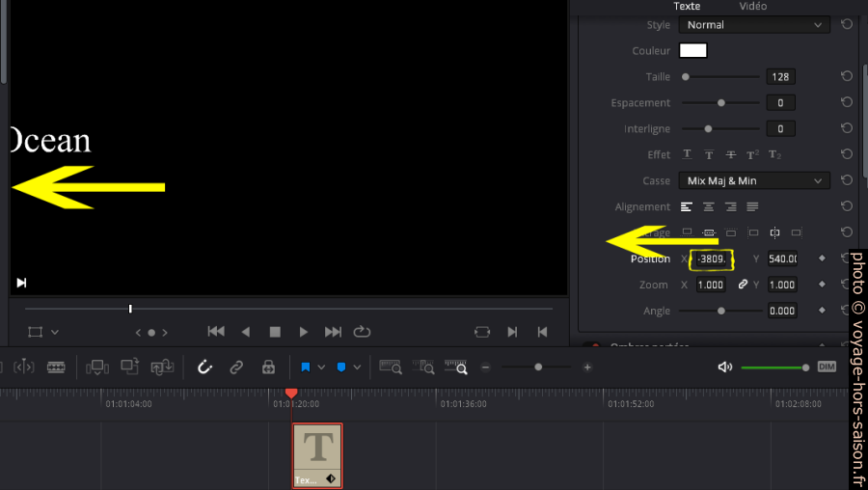This screenshot has width=868, height=490.
Task: Open the Couleur white color swatch
Action: point(693,50)
